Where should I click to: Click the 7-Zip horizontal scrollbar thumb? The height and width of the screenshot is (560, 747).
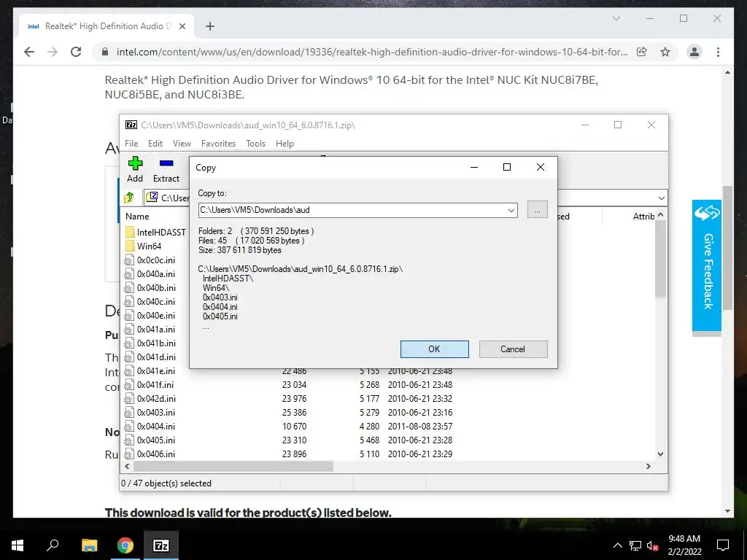pyautogui.click(x=233, y=466)
